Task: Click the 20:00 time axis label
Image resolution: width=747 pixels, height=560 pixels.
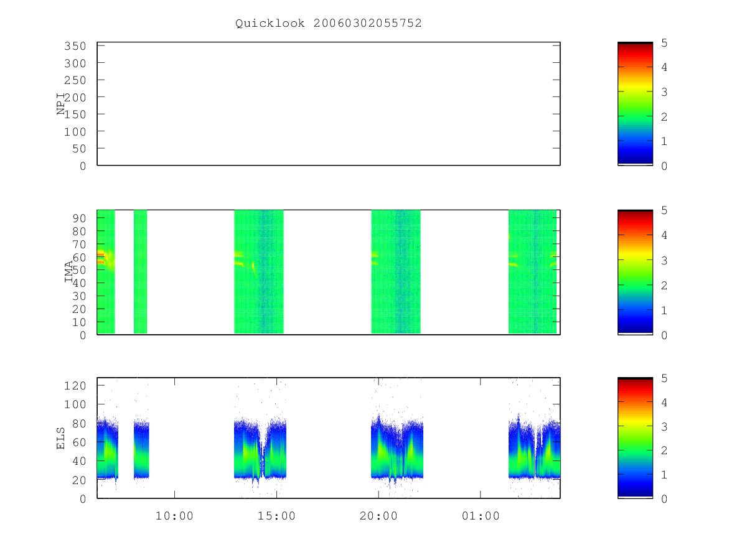Action: [x=378, y=516]
